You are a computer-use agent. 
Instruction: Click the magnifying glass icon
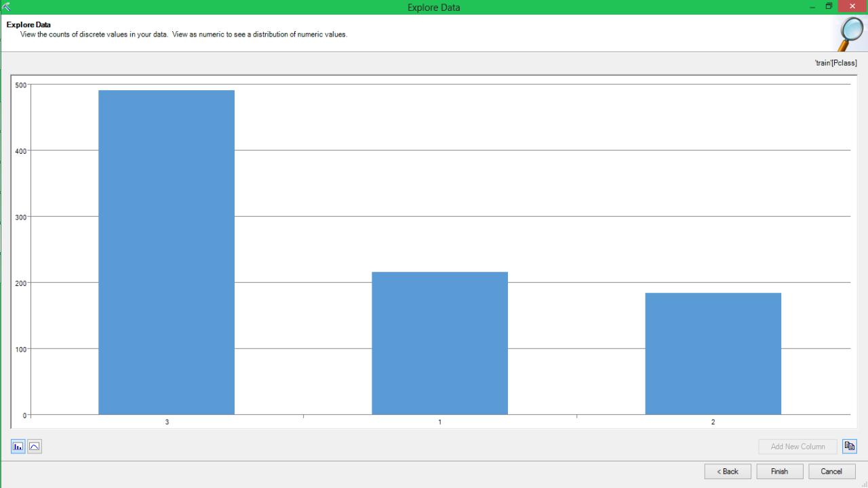[850, 35]
